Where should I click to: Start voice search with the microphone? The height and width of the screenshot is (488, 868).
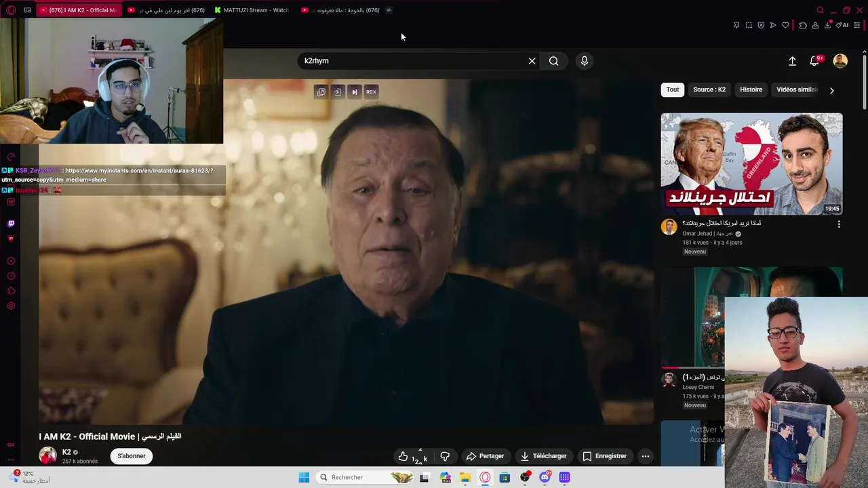coord(585,61)
